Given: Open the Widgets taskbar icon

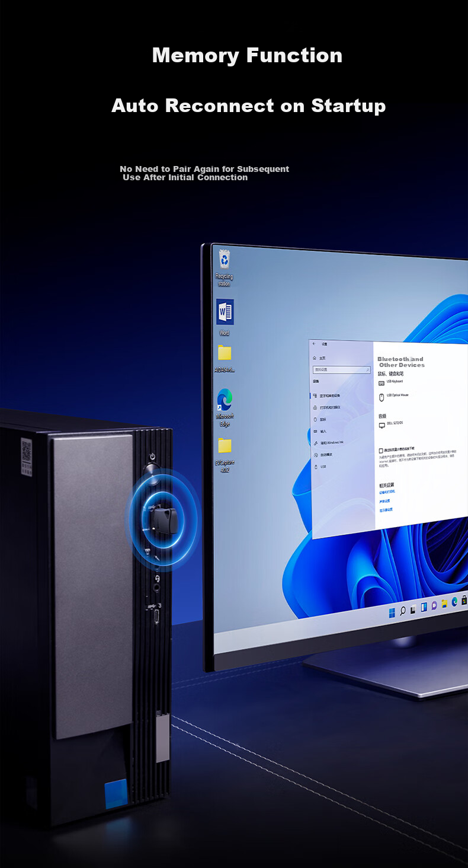Looking at the screenshot, I should (x=424, y=608).
